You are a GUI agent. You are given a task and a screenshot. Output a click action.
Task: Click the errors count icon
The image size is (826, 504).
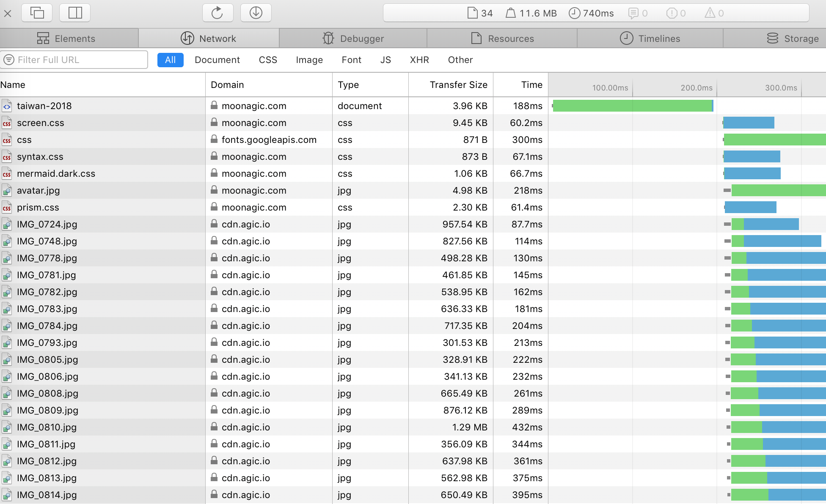672,13
